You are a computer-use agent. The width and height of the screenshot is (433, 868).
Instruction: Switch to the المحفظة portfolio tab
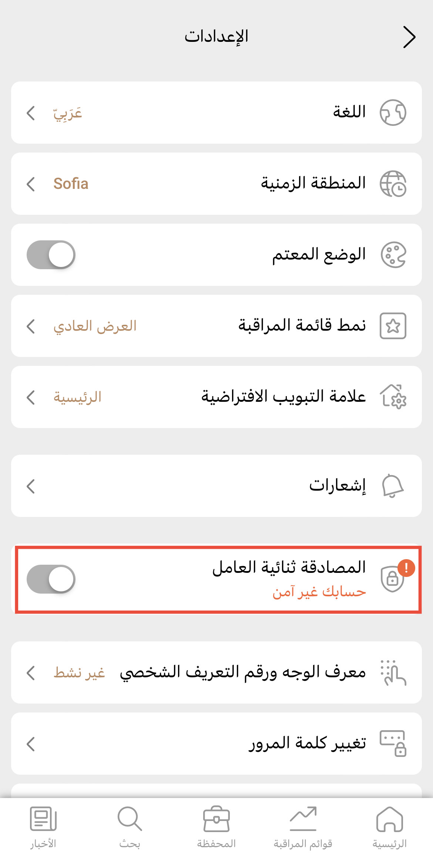coord(216,827)
